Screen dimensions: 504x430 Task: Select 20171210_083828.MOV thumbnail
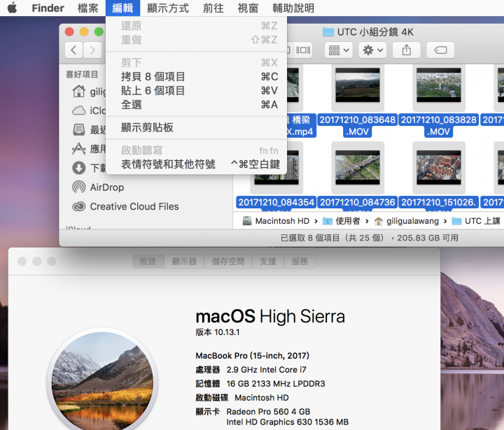439,85
